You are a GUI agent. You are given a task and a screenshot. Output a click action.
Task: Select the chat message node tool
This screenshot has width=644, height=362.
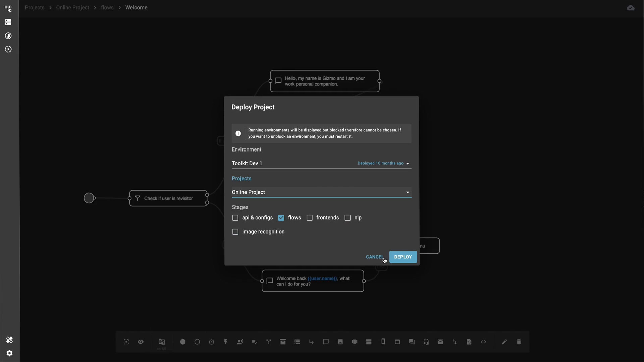tap(326, 342)
